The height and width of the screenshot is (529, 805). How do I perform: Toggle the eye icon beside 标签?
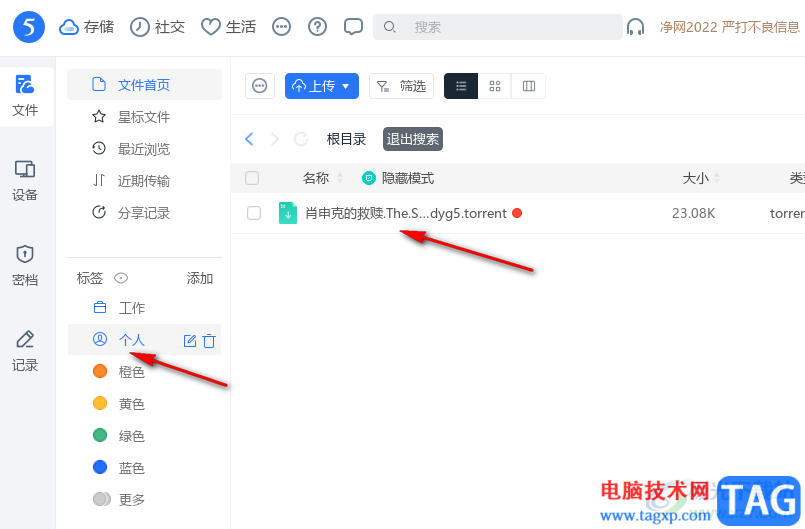point(121,278)
